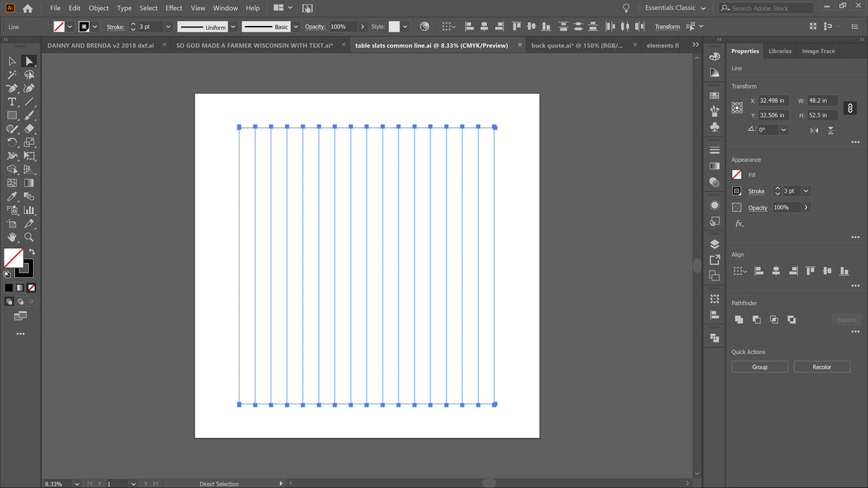The height and width of the screenshot is (488, 868).
Task: Select the Eyedropper tool
Action: (12, 197)
